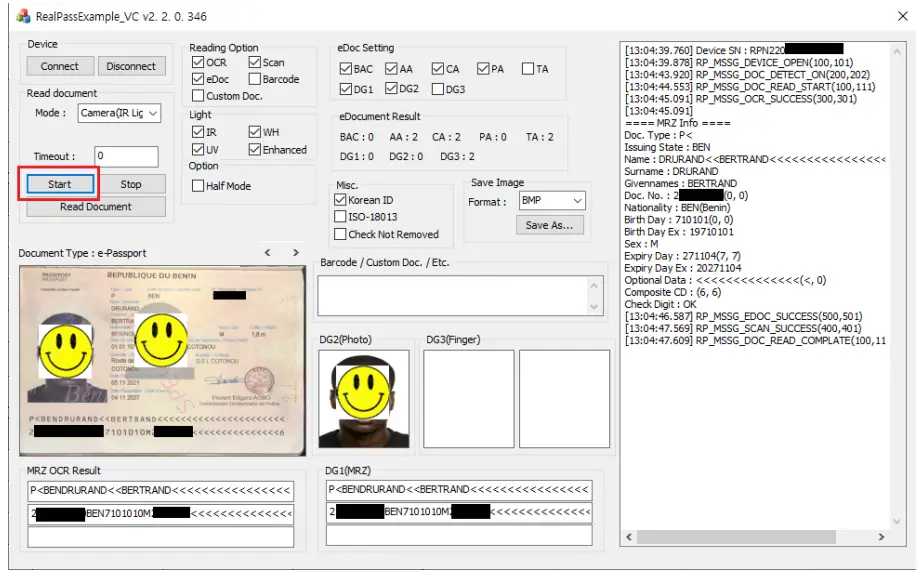Click the right chevron to next document type
This screenshot has width=923, height=576.
[x=295, y=254]
